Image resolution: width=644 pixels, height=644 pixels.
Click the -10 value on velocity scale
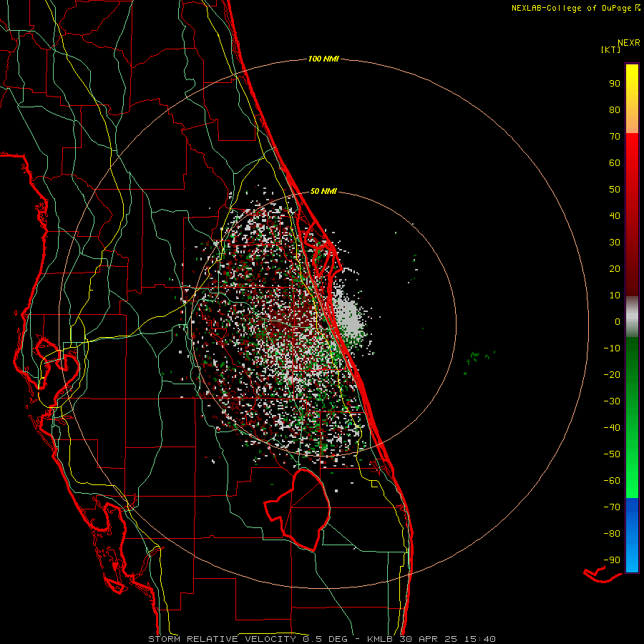pos(612,348)
